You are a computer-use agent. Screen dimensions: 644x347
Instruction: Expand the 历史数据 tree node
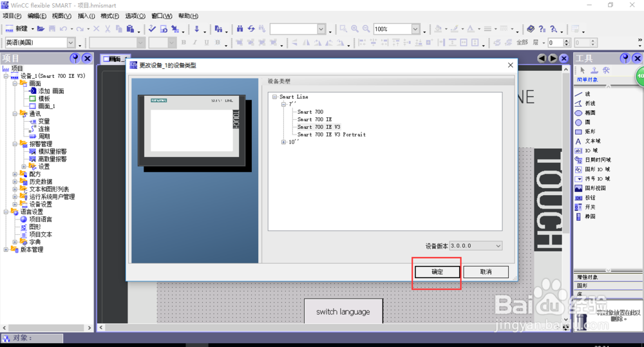point(15,182)
